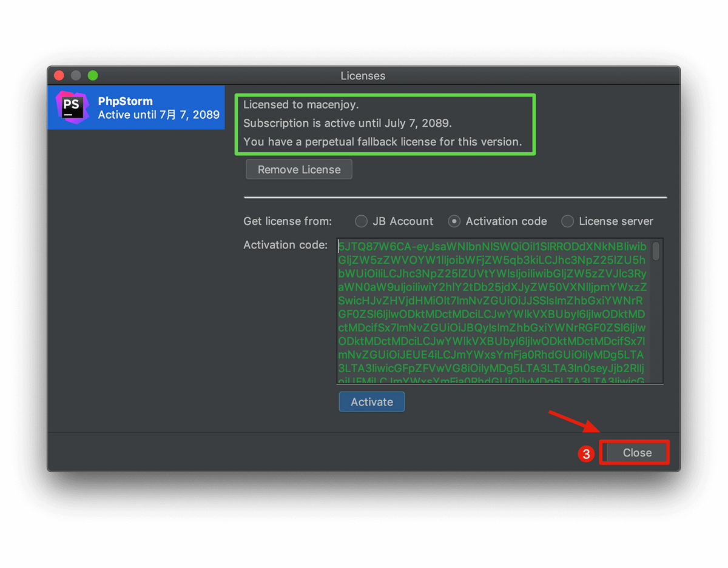Viewport: 728px width, 568px height.
Task: Select the License server radio option
Action: [607, 221]
